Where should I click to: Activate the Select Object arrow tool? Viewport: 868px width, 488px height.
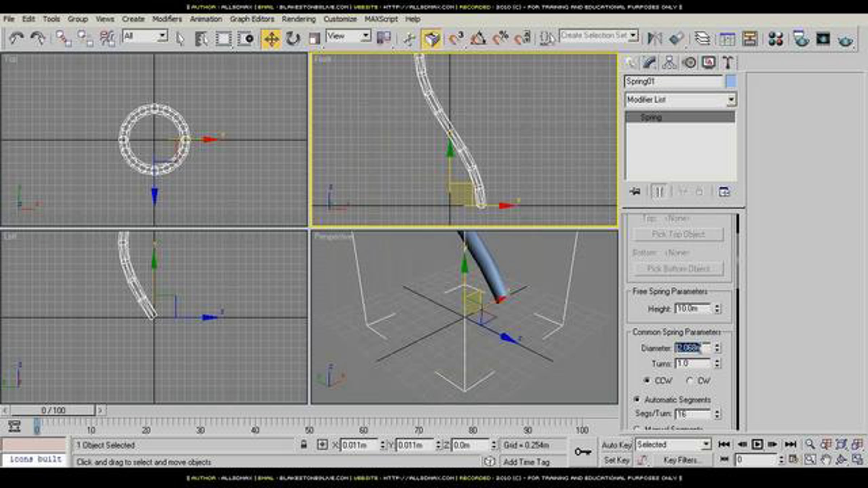(180, 38)
